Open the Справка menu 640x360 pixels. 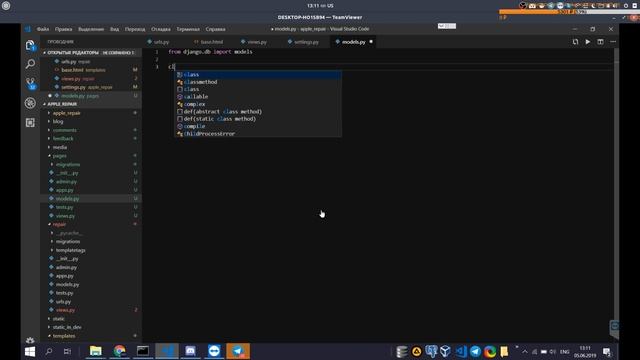(x=216, y=29)
